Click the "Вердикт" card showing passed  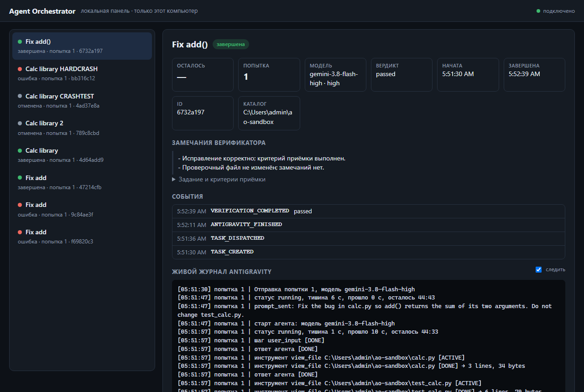coord(401,75)
